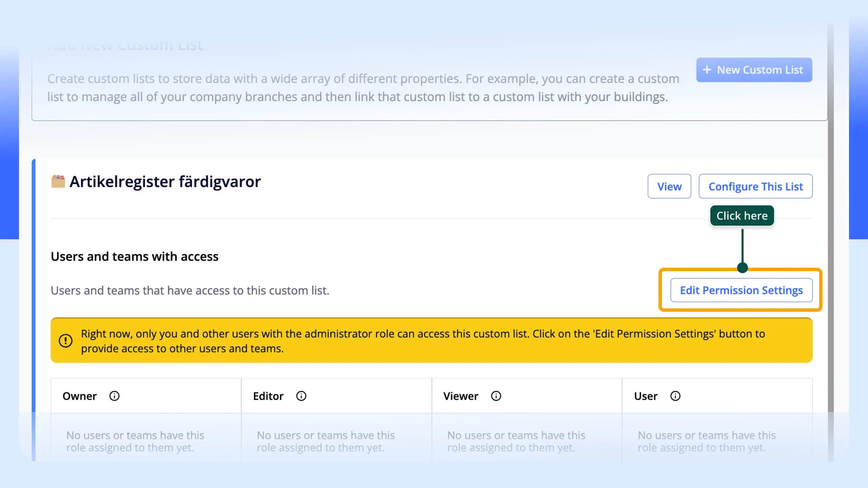Screen dimensions: 868x488
Task: Click the Click here tooltip
Action: click(x=742, y=216)
